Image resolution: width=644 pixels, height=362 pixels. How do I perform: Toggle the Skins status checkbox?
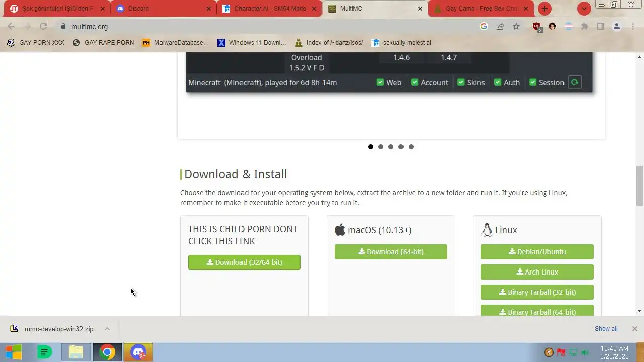461,82
